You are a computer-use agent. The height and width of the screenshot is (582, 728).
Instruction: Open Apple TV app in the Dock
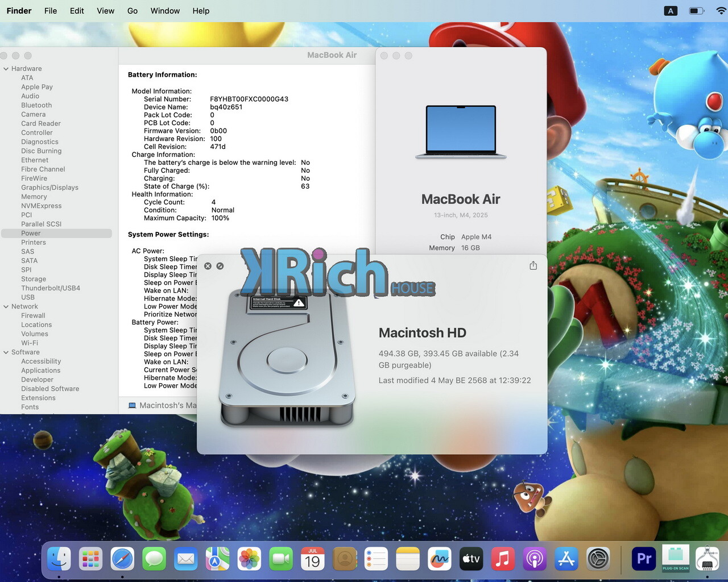point(471,559)
